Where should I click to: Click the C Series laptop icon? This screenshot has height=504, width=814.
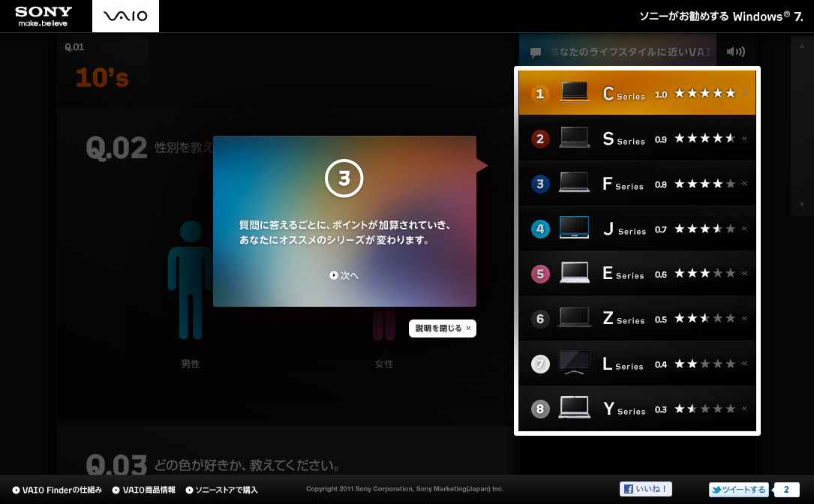click(x=574, y=93)
